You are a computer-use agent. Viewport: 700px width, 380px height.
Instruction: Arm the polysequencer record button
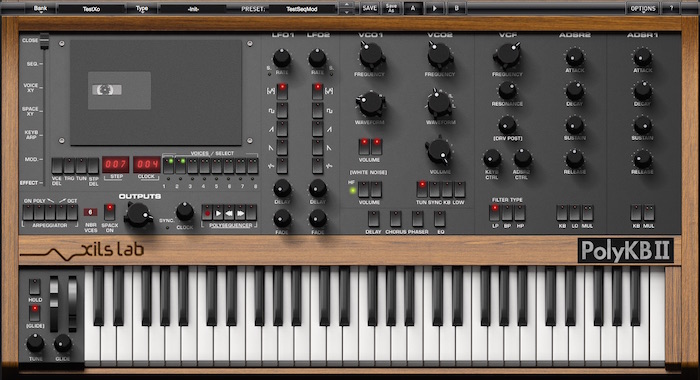pyautogui.click(x=207, y=213)
